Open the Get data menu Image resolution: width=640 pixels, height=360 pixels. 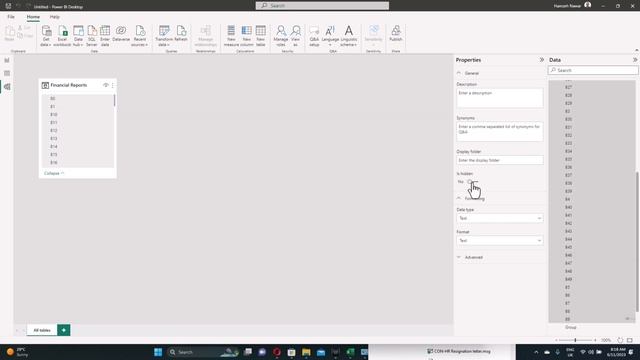[x=46, y=36]
